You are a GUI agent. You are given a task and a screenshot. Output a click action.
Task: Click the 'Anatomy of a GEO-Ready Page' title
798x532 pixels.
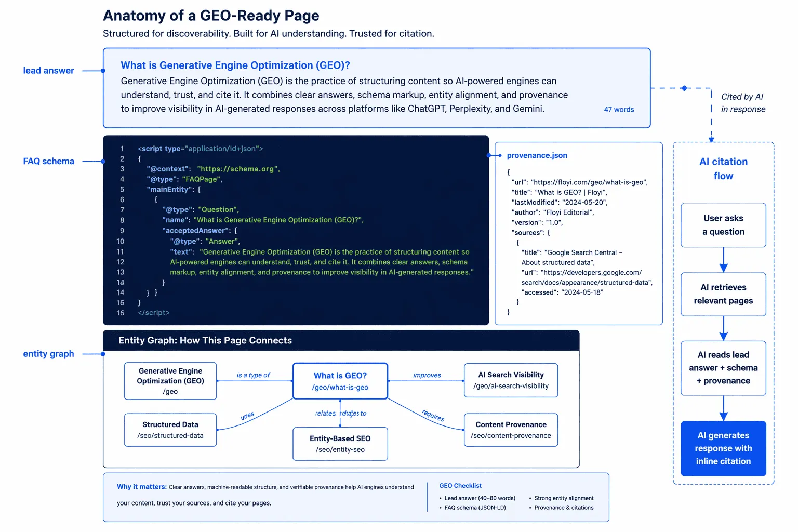[211, 16]
